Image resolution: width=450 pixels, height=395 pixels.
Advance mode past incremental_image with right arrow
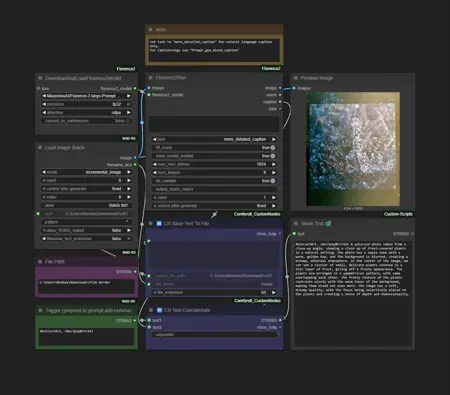(129, 172)
